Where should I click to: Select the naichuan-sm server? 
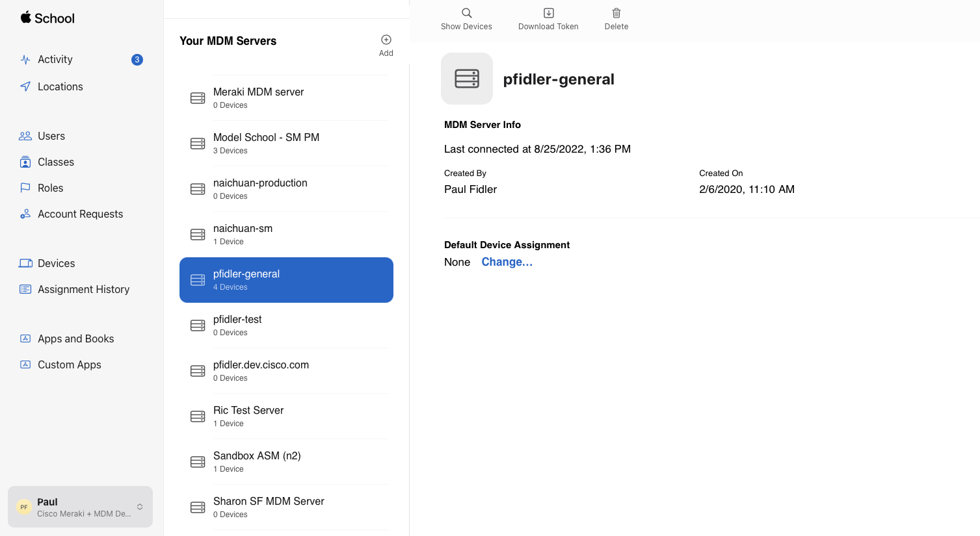[286, 234]
